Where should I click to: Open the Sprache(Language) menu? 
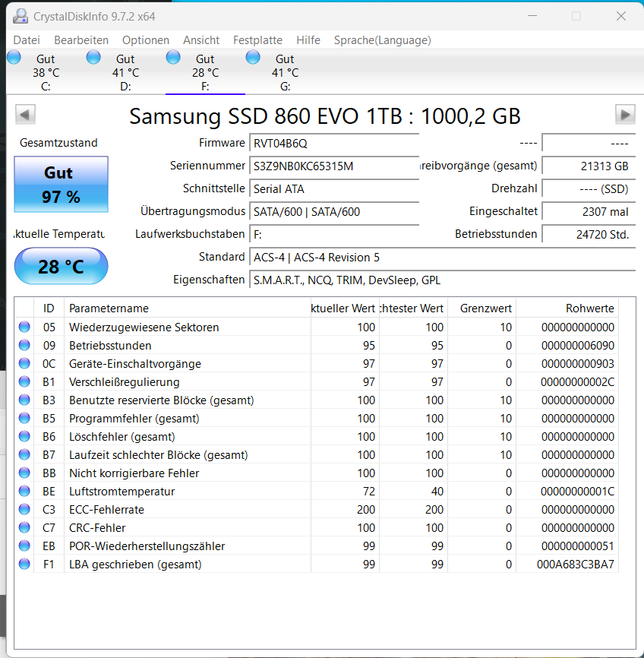click(383, 40)
